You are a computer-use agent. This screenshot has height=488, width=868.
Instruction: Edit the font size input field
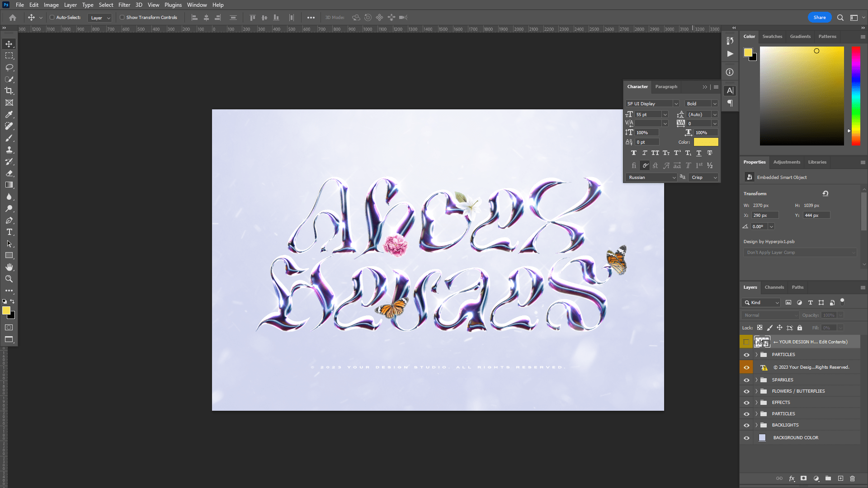coord(647,114)
